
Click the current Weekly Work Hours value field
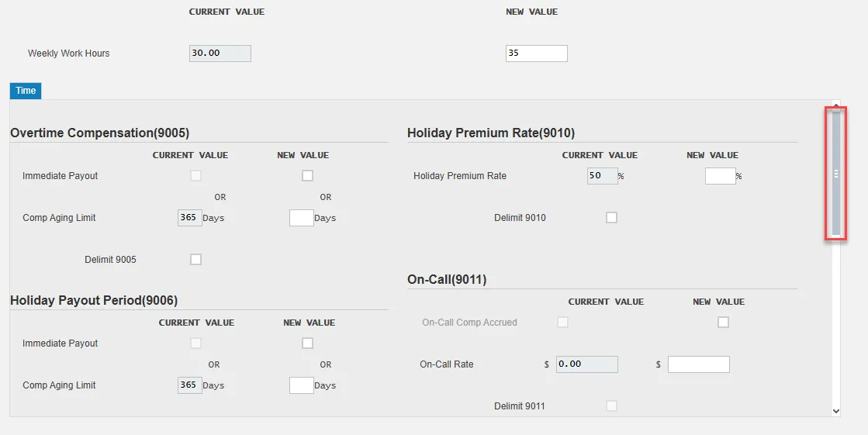(x=220, y=54)
